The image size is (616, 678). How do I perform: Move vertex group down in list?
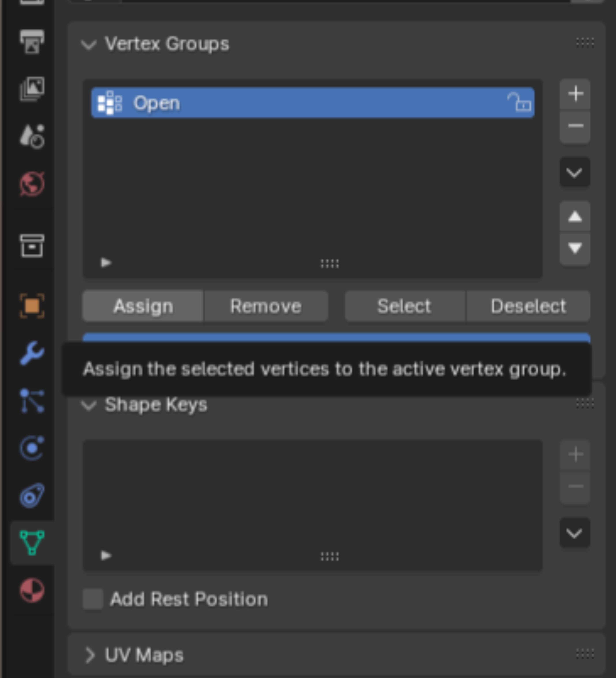[x=575, y=248]
